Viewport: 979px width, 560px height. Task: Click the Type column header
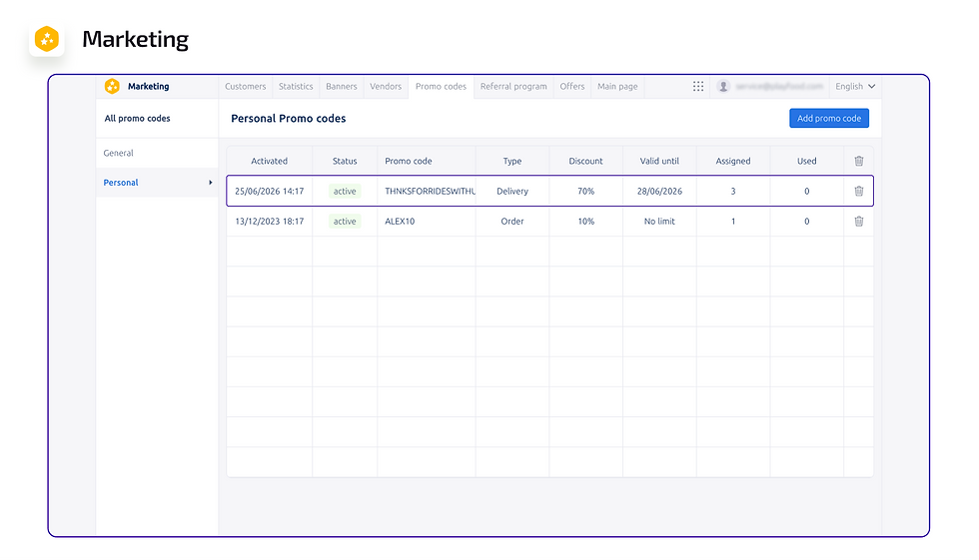pyautogui.click(x=511, y=161)
